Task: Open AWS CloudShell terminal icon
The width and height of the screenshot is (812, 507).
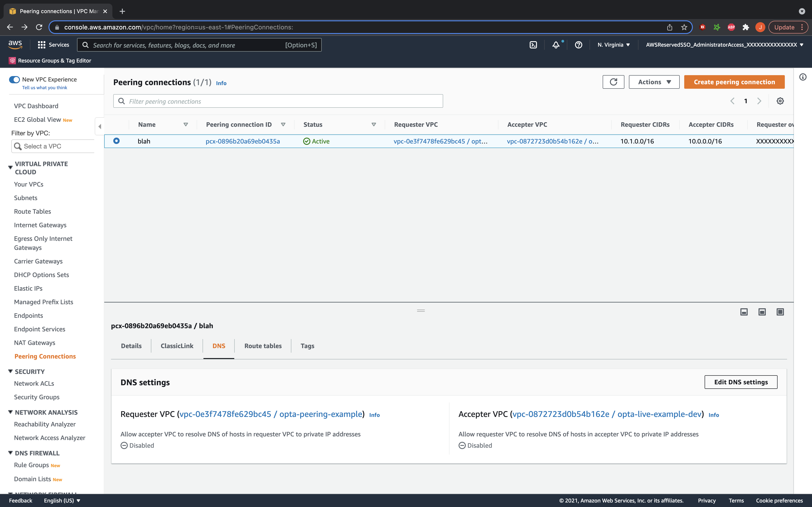Action: pos(533,45)
